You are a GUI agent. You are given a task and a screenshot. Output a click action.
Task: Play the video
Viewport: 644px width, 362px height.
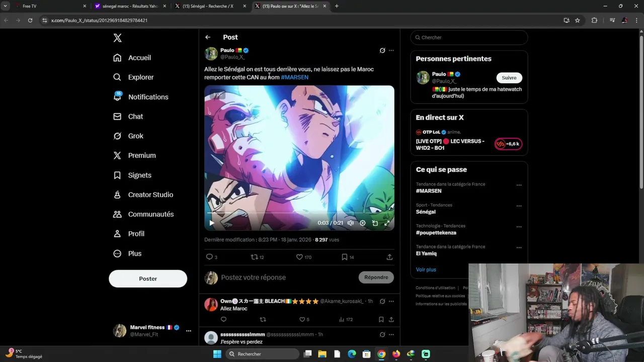pos(212,223)
